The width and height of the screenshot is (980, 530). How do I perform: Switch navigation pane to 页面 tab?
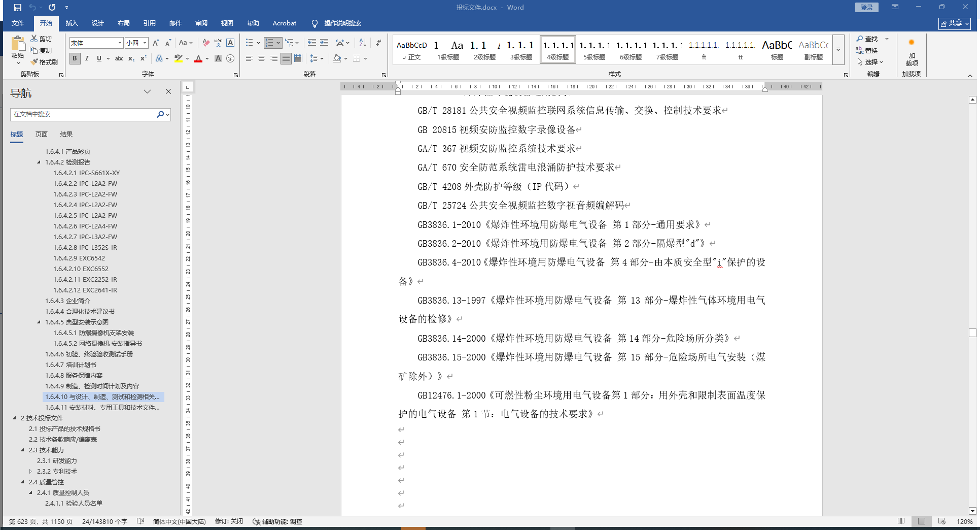point(42,135)
